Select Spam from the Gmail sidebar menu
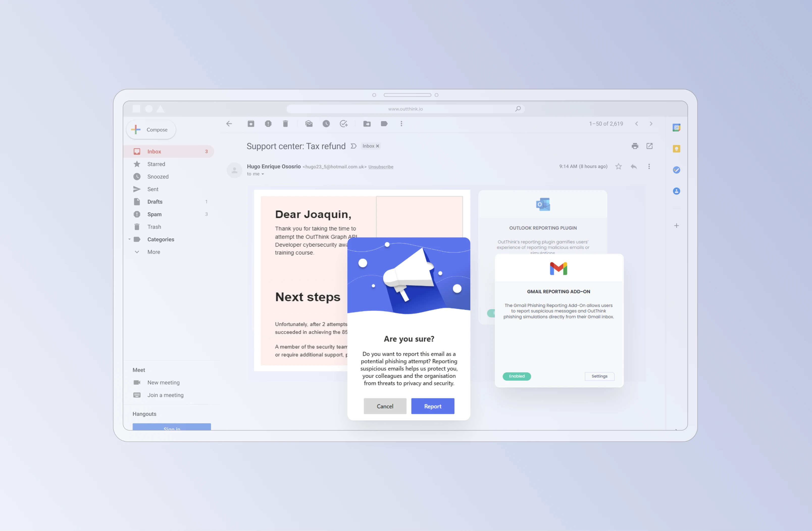 tap(155, 214)
